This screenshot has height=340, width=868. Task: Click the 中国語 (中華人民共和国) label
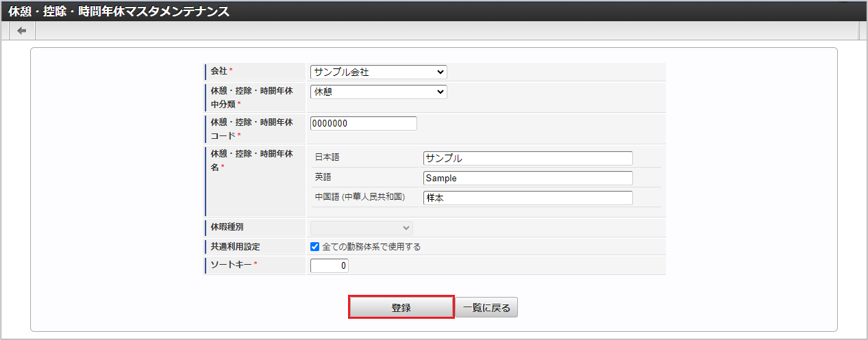[x=360, y=197]
